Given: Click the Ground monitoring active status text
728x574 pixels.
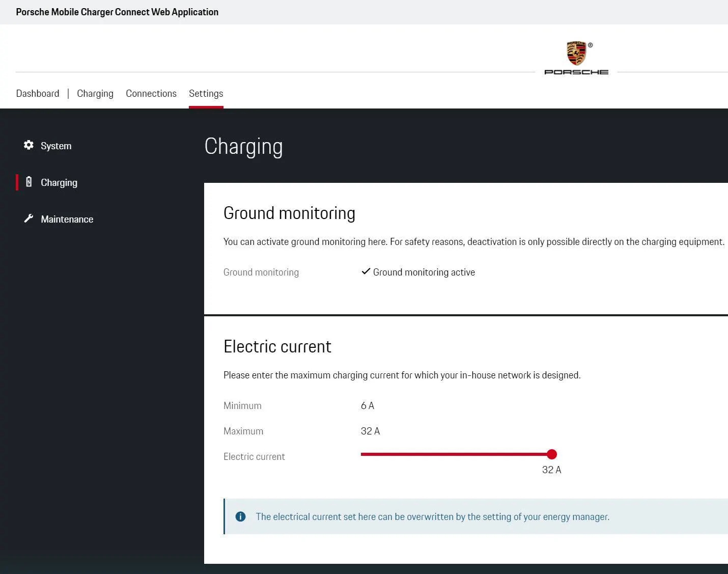Looking at the screenshot, I should pos(424,272).
